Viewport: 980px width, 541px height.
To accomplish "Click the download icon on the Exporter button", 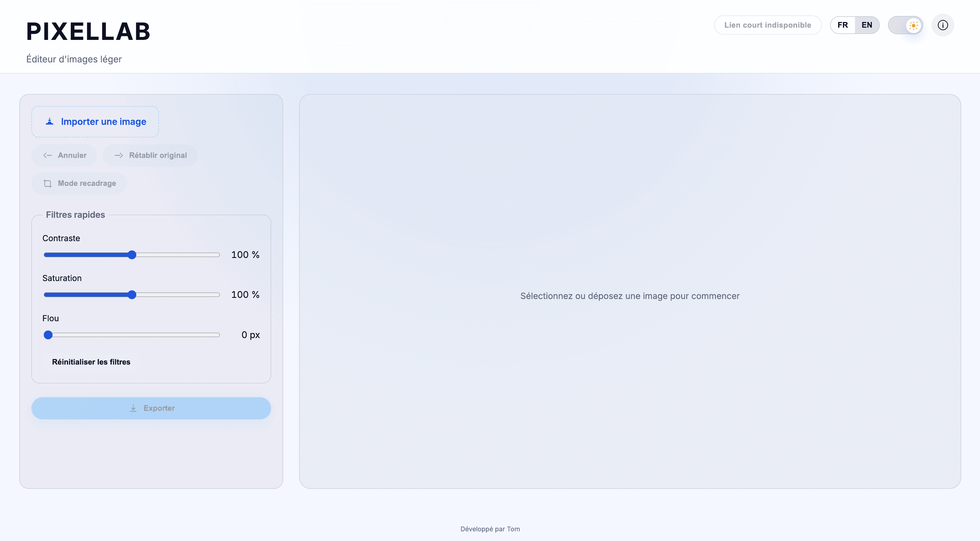I will (133, 408).
